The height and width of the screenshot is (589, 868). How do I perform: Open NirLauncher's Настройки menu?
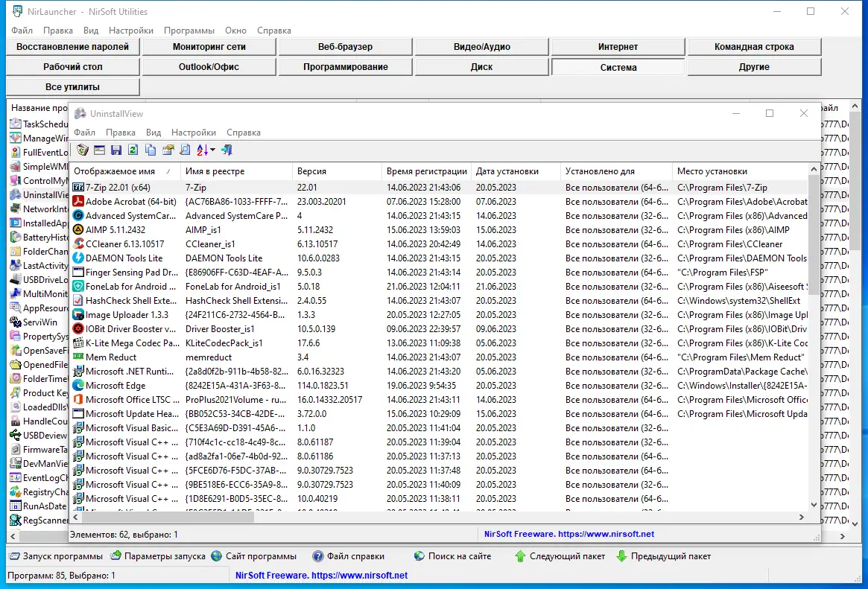(x=131, y=31)
